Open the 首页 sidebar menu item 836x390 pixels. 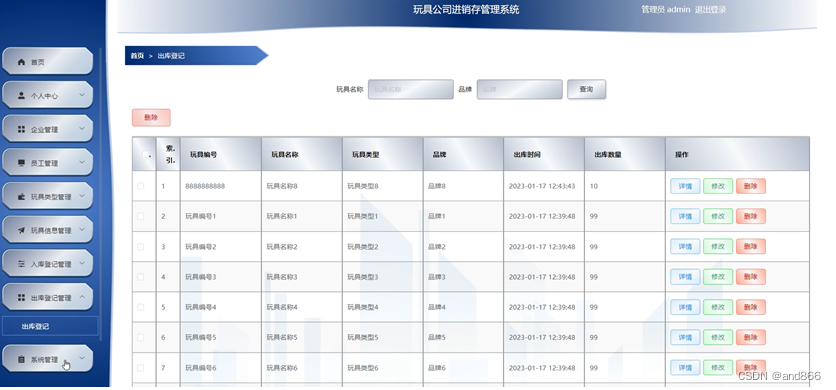tap(48, 61)
